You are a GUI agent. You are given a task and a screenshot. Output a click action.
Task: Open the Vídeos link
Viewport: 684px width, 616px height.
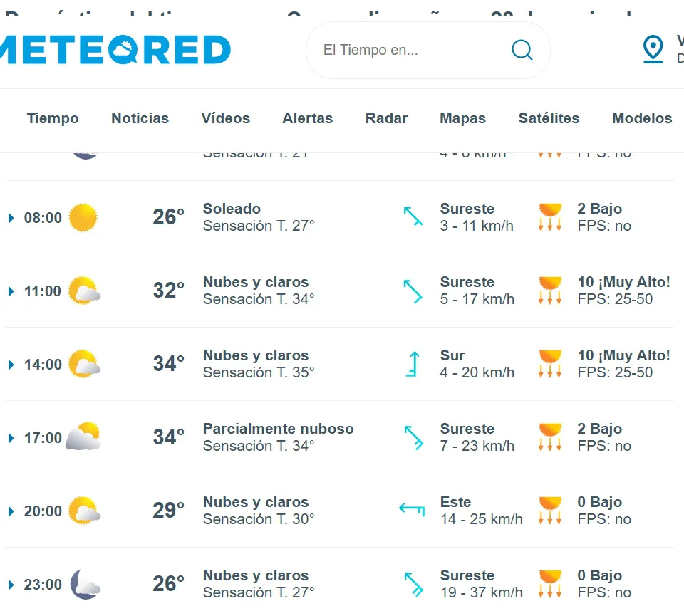[x=225, y=118]
